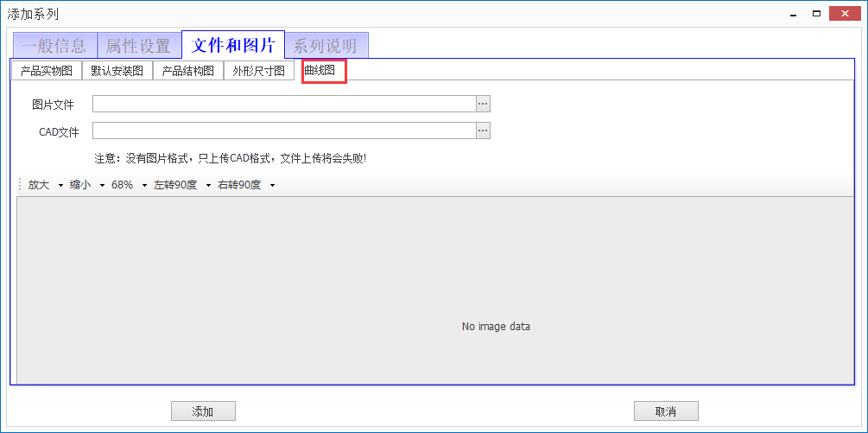This screenshot has height=433, width=868.
Task: Open the 68% zoom percentage dropdown arrow
Action: tap(144, 186)
